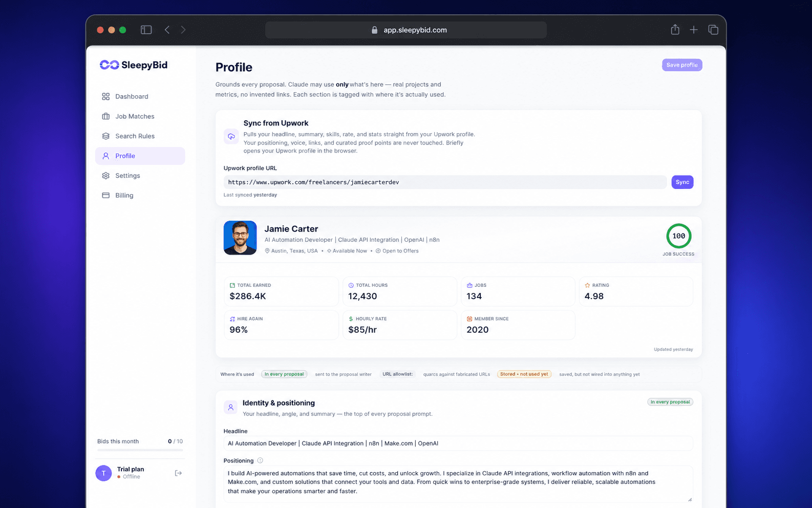The image size is (812, 508).
Task: Click the Hourly Rate $85/hr card
Action: [399, 325]
